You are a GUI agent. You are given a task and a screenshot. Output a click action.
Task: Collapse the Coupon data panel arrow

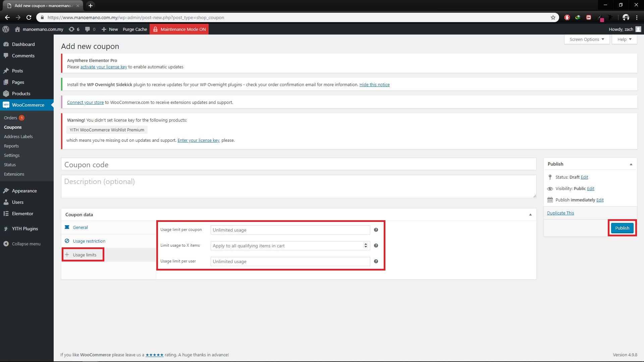coord(530,215)
